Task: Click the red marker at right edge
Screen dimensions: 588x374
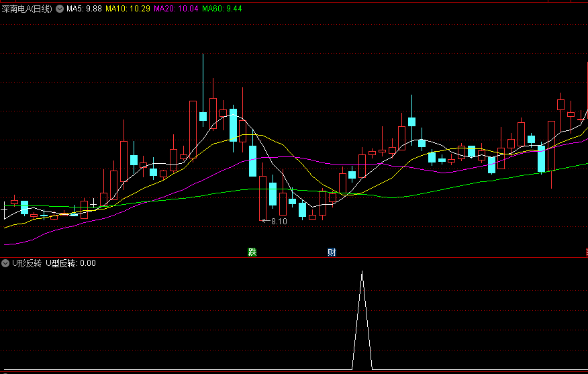Action: (x=586, y=252)
